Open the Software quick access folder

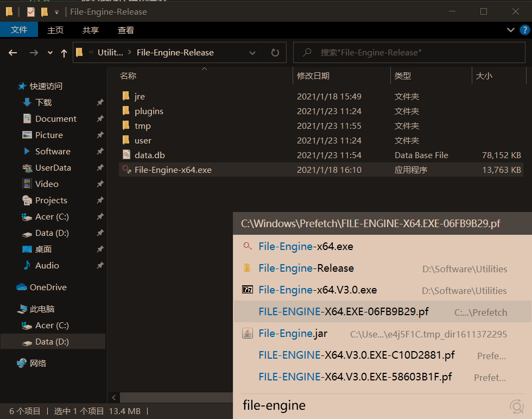tap(53, 152)
